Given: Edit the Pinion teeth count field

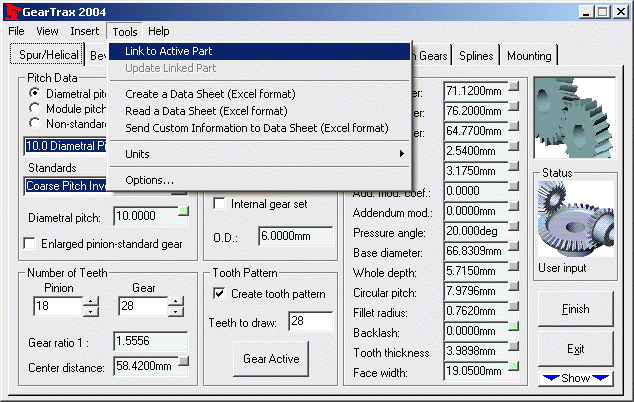Looking at the screenshot, I should pyautogui.click(x=58, y=306).
